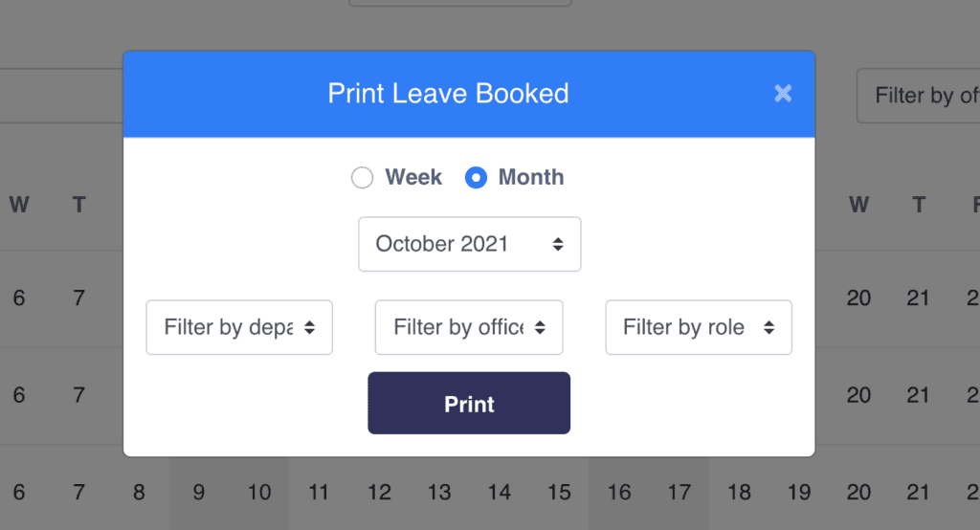Expand the Filter by office dropdown
980x530 pixels.
coord(468,327)
